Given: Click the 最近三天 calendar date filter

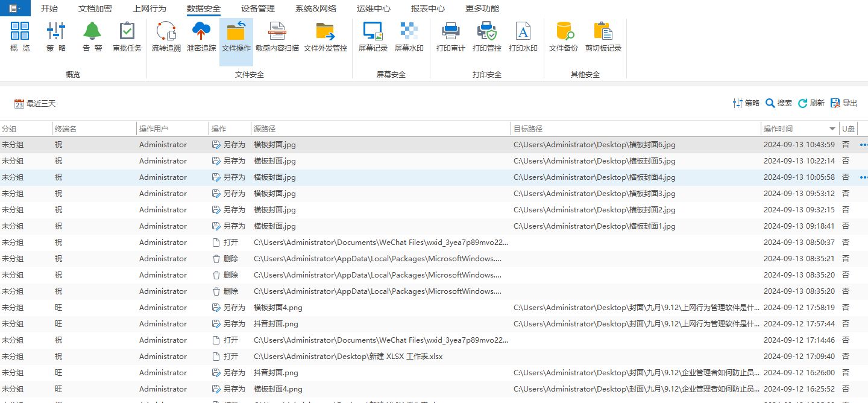Looking at the screenshot, I should 35,104.
